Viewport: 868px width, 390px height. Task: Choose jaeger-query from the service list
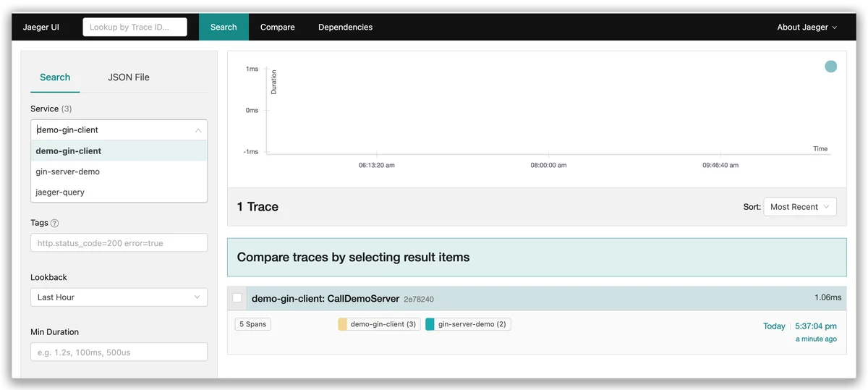click(x=119, y=192)
